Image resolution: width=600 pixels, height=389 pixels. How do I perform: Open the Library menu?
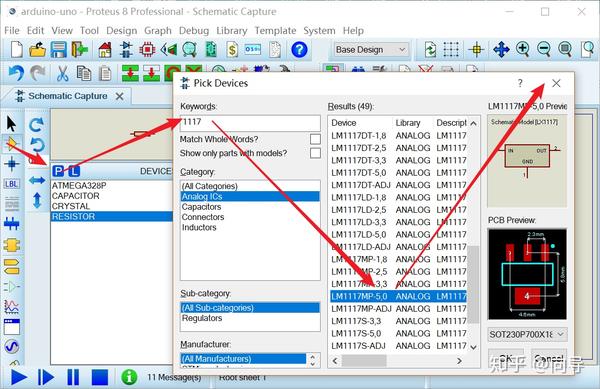232,31
